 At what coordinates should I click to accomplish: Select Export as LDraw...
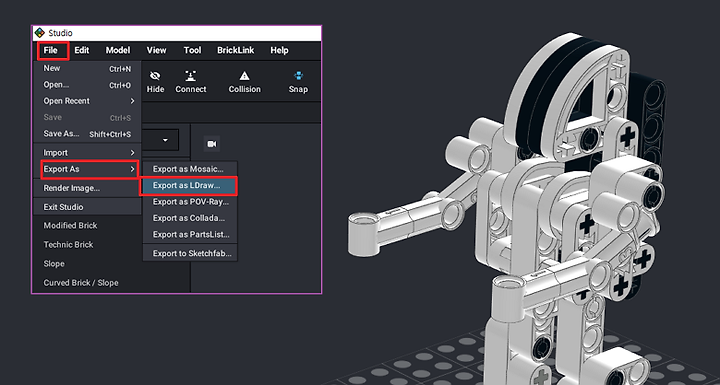click(189, 186)
